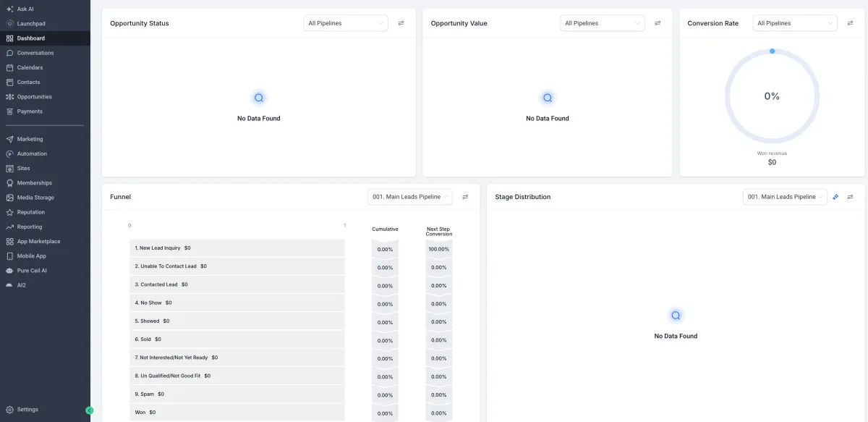Open Funnel filter settings icon

[x=465, y=197]
